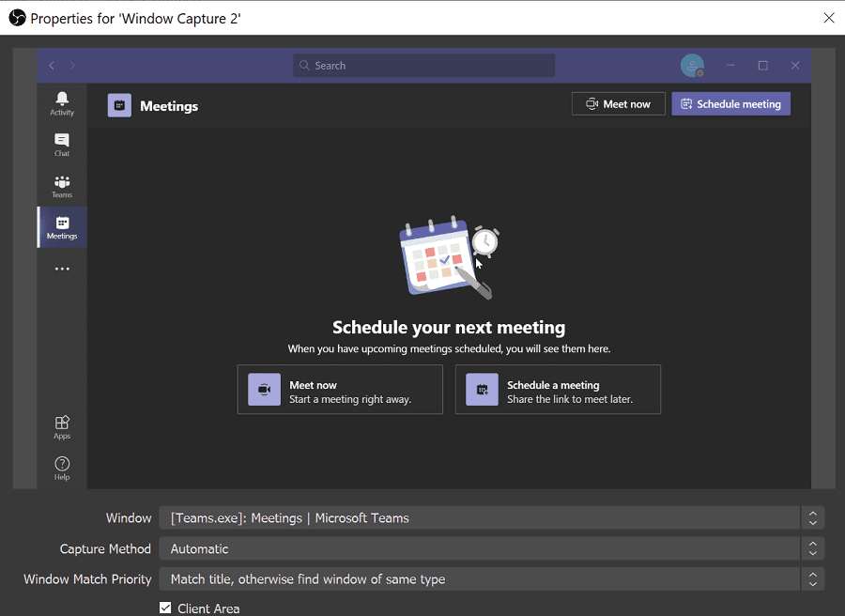845x616 pixels.
Task: Click the Schedule meeting button
Action: point(730,104)
